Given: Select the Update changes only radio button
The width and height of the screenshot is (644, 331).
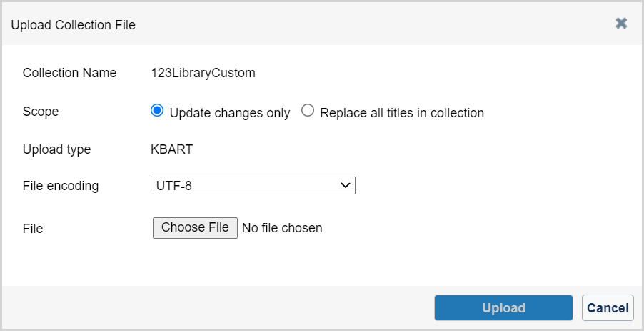Looking at the screenshot, I should (157, 111).
